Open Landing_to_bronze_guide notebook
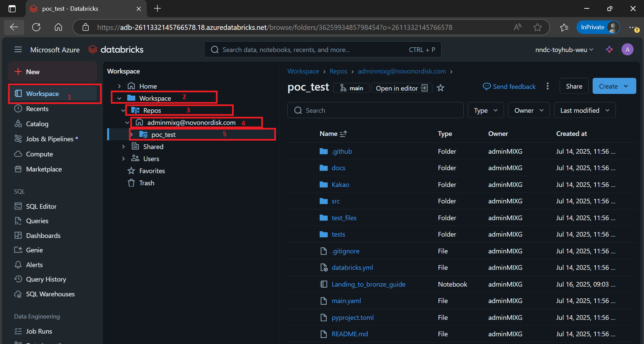Screen dimensions: 644x344 pyautogui.click(x=369, y=284)
